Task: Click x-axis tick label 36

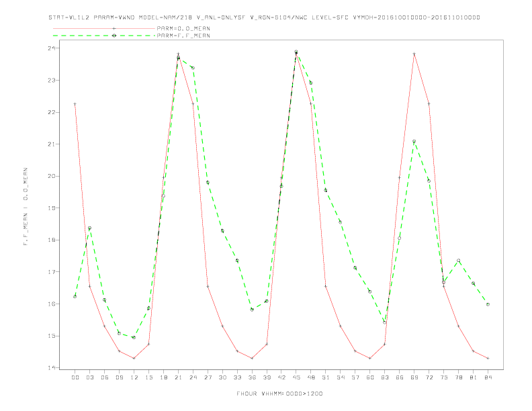Action: tap(252, 377)
